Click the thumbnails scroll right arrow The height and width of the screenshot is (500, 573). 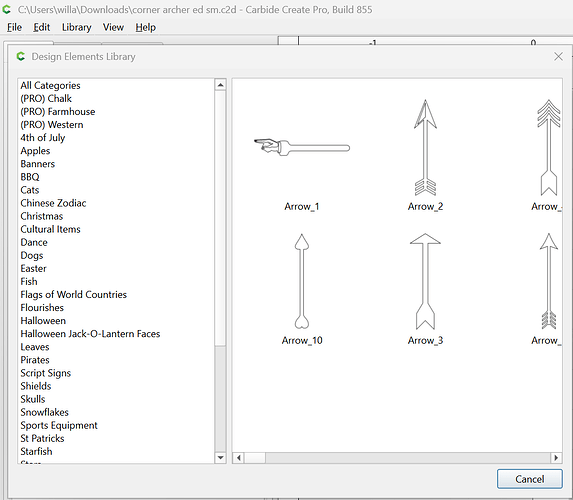556,458
